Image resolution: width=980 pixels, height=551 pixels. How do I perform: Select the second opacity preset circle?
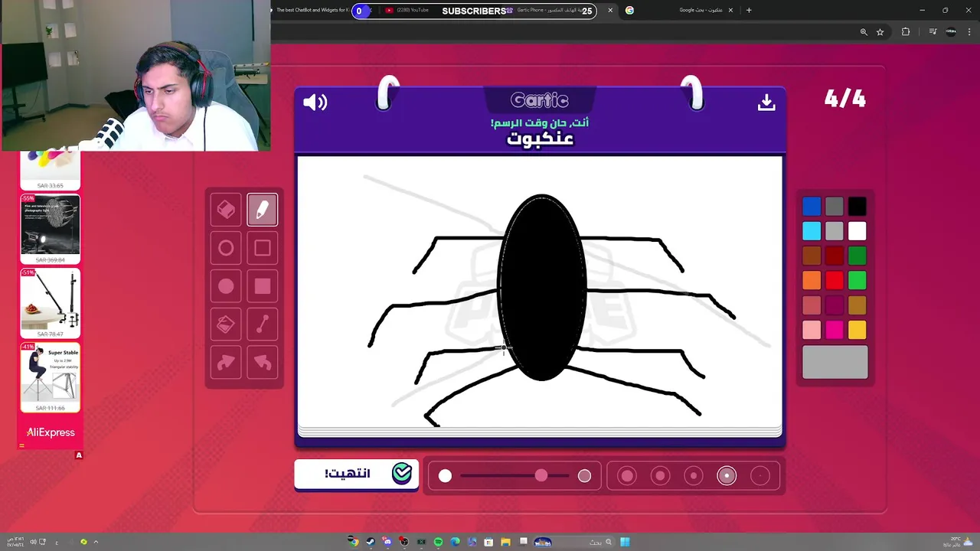(x=660, y=476)
